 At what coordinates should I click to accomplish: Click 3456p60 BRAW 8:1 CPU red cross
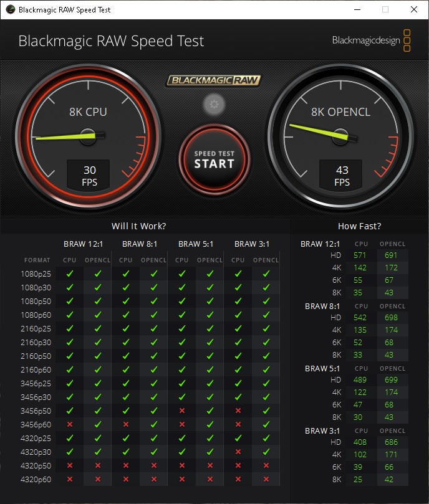coord(126,424)
